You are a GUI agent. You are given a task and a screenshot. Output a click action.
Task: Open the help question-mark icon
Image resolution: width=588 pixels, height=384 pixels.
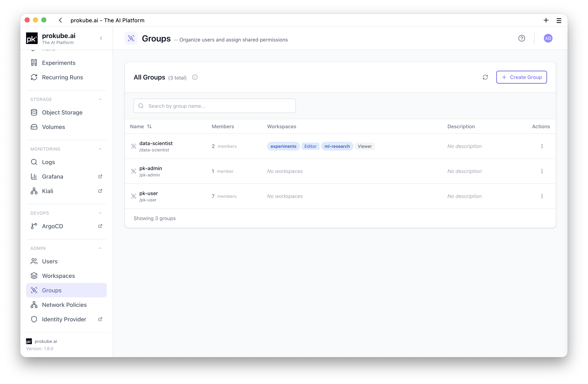coord(522,38)
